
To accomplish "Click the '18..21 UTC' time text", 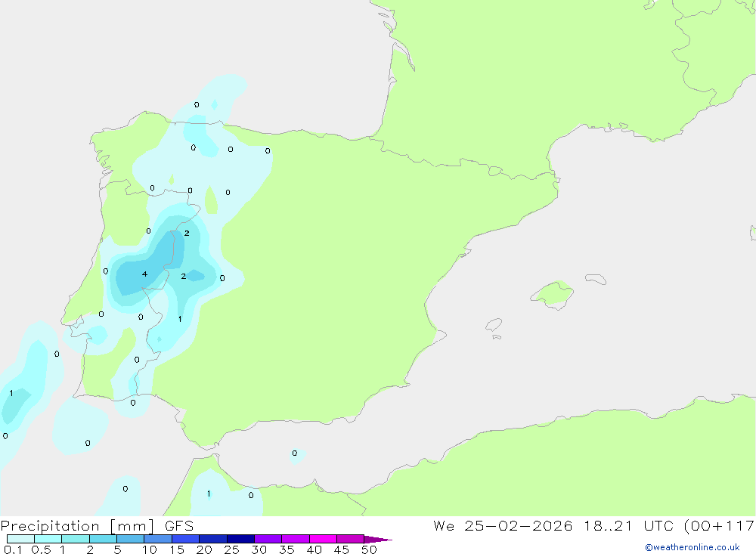I will (x=628, y=526).
